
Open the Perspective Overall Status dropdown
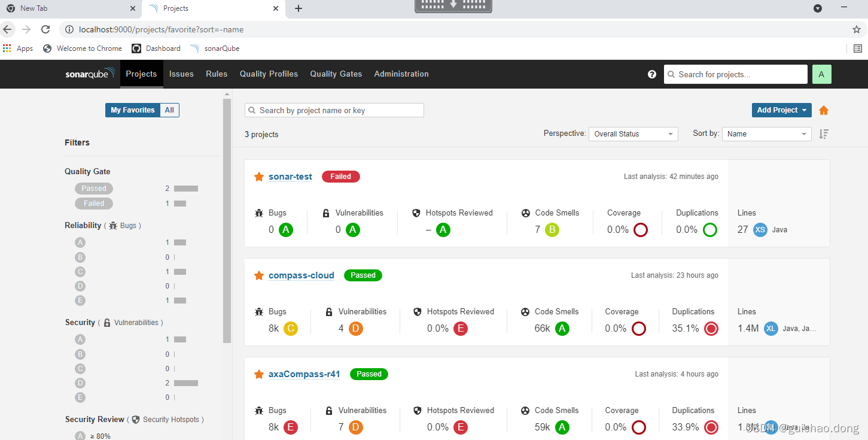point(633,134)
